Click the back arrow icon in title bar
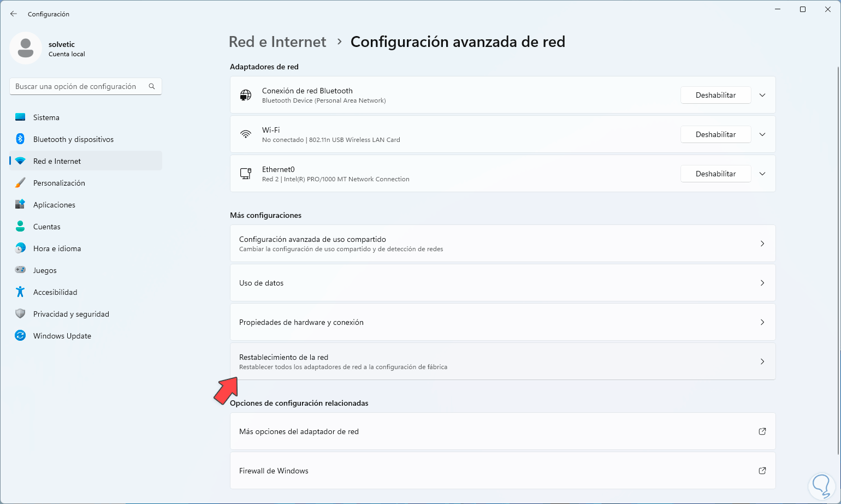Image resolution: width=841 pixels, height=504 pixels. click(x=14, y=14)
